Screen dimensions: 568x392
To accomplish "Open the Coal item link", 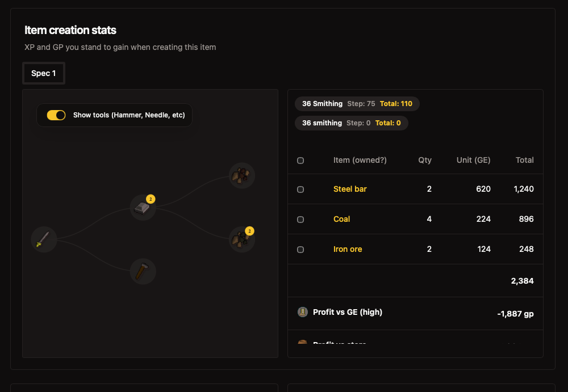I will (x=341, y=219).
